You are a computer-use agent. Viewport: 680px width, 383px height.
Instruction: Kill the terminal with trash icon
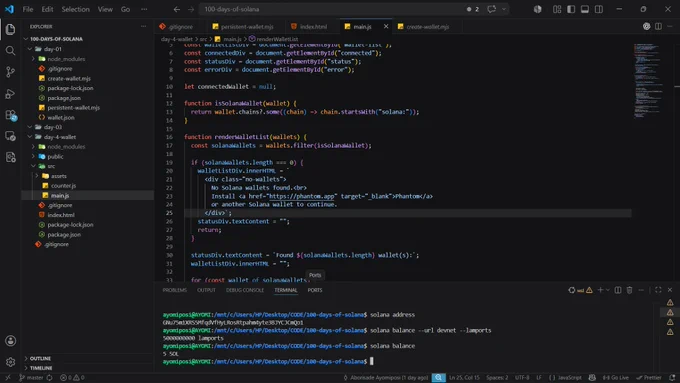pos(629,290)
